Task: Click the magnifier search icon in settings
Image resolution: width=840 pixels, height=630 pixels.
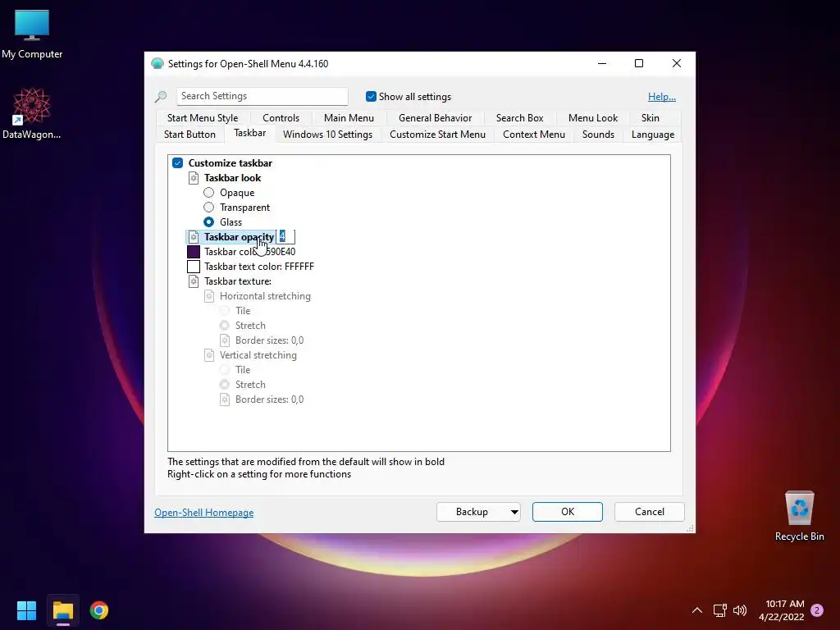Action: tap(161, 97)
